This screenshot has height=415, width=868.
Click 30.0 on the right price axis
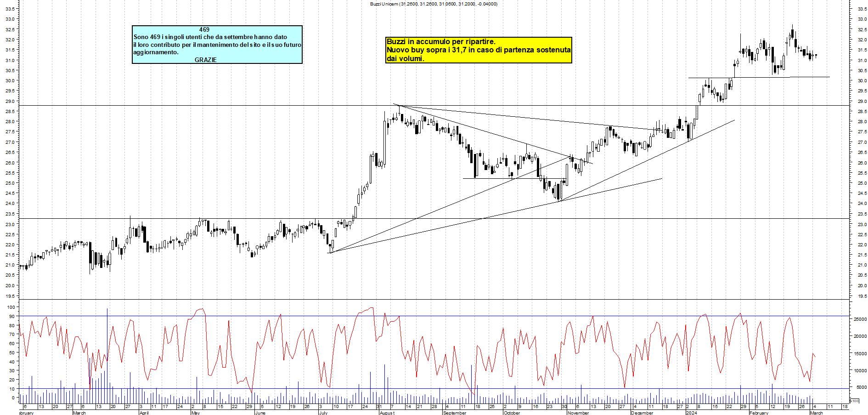(862, 80)
